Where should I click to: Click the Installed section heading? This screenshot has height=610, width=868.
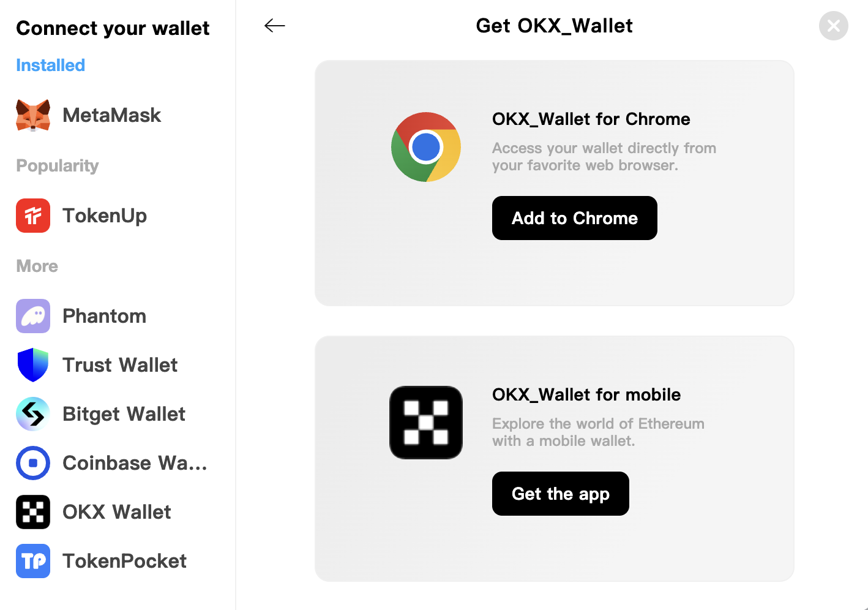(50, 65)
